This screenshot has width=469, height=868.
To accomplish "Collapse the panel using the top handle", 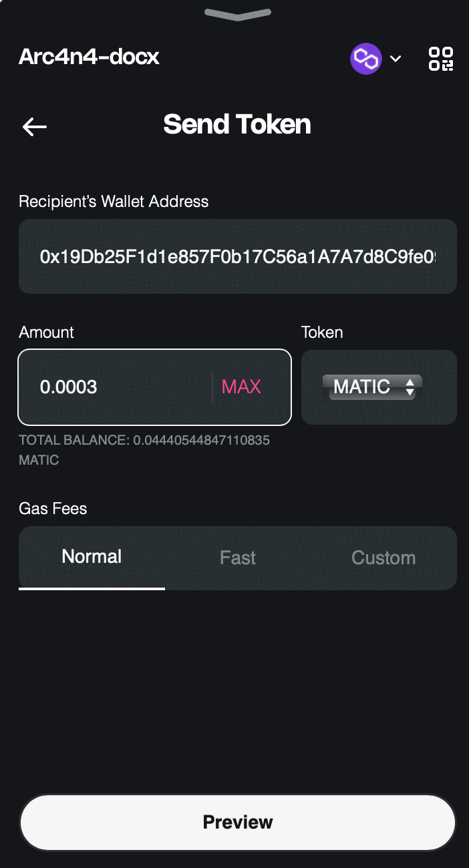I will pos(238,14).
